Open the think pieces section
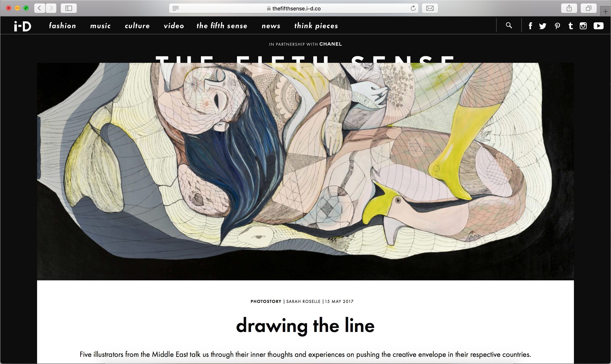This screenshot has height=364, width=611. click(316, 26)
